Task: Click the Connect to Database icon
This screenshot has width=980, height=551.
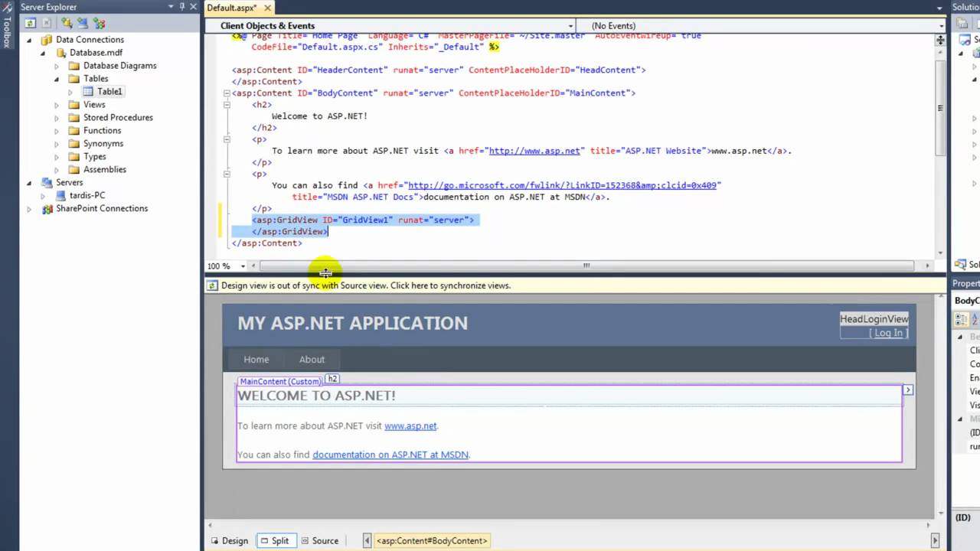Action: [x=67, y=23]
